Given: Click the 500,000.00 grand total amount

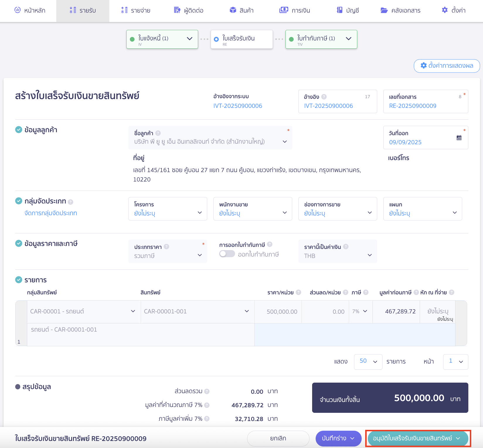Looking at the screenshot, I should 419,398.
